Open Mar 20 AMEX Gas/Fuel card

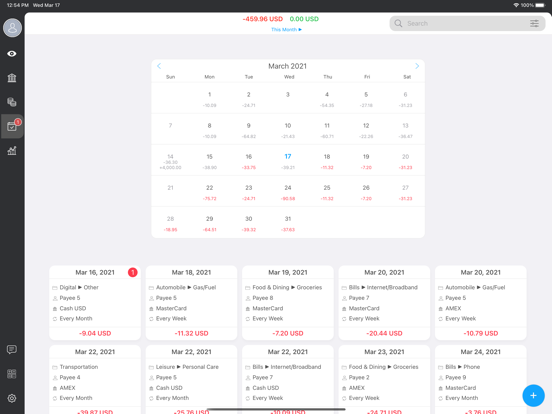click(x=481, y=303)
